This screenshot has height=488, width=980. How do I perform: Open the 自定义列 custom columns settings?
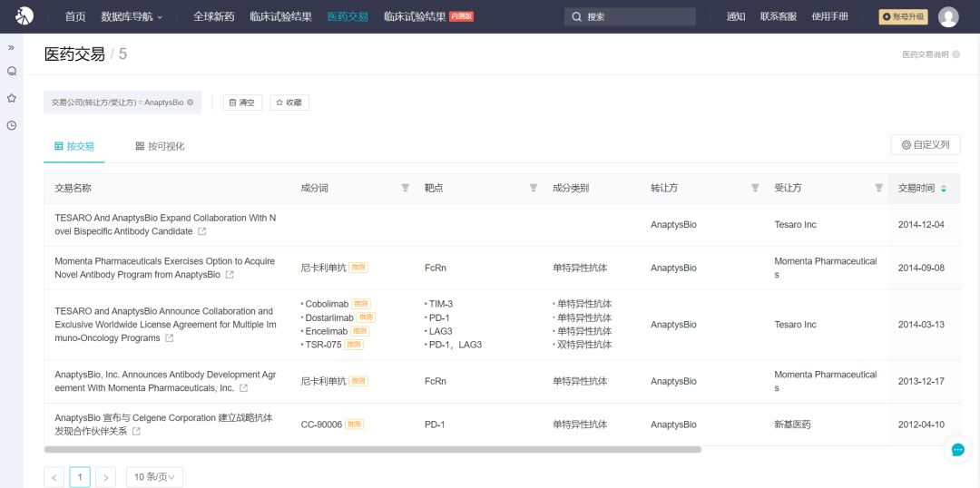(x=925, y=145)
